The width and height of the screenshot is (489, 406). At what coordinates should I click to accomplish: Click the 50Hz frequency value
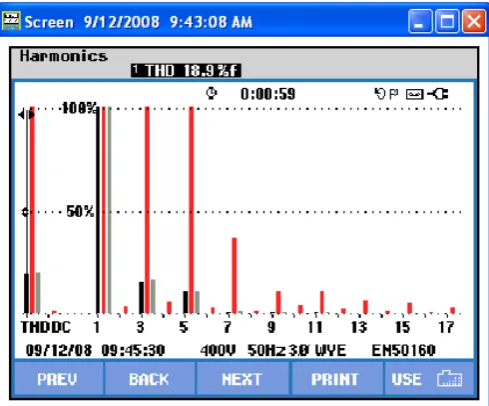[267, 350]
